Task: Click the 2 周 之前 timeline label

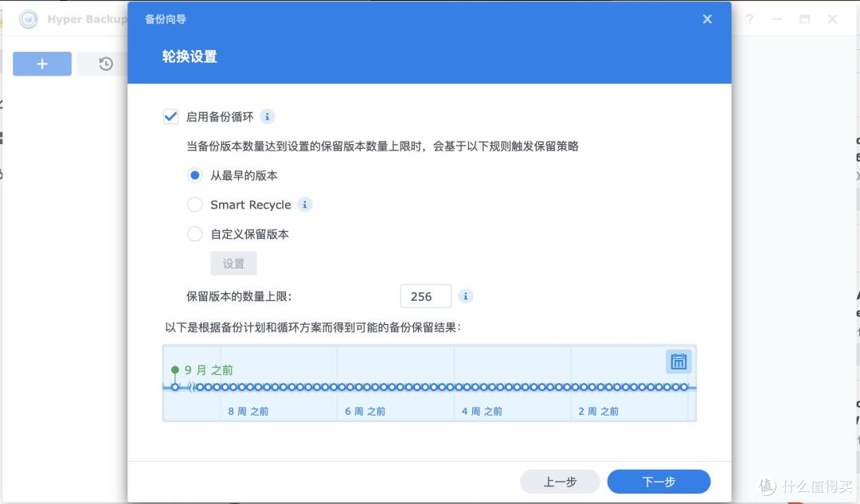Action: [x=598, y=412]
